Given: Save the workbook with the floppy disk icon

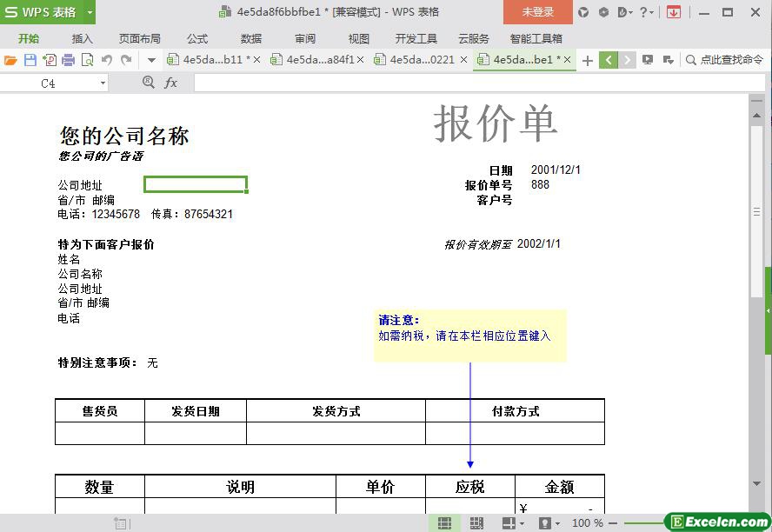Looking at the screenshot, I should [x=30, y=60].
